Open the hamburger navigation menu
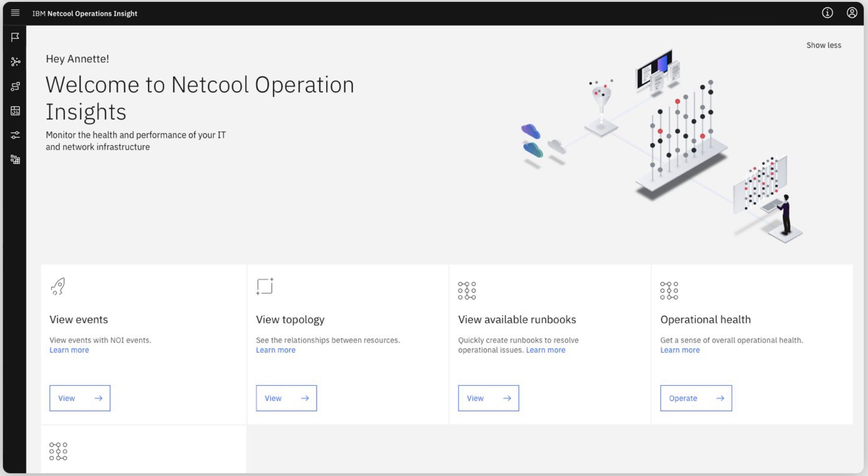Image resolution: width=868 pixels, height=476 pixels. [15, 13]
